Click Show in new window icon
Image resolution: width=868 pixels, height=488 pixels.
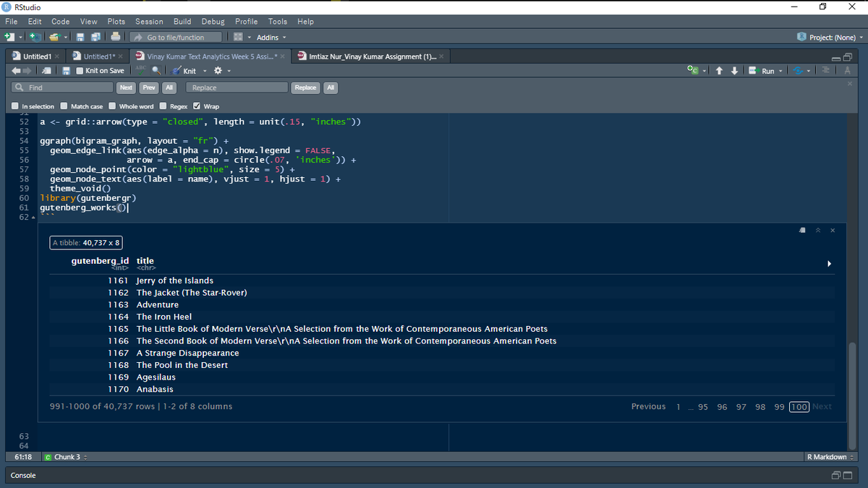(x=47, y=70)
